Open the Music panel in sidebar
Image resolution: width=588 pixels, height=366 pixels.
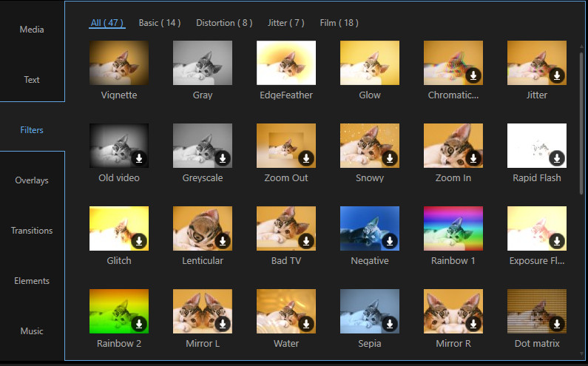32,331
